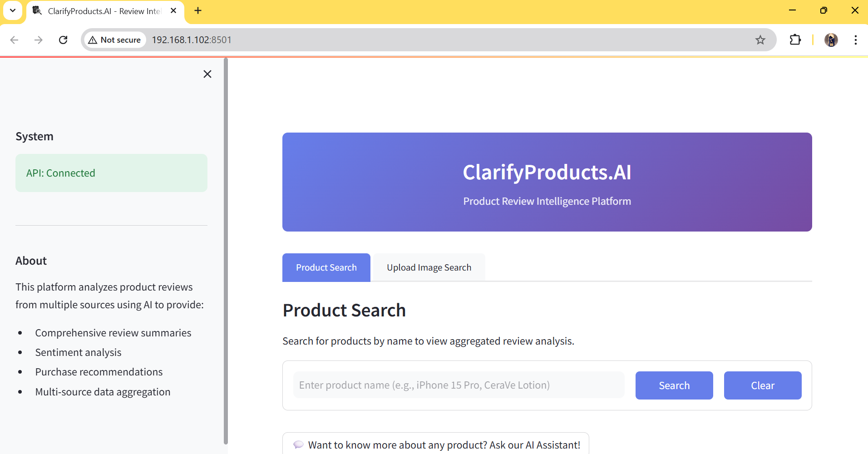Close the ClarifyProducts.AI browser tab
This screenshot has width=868, height=454.
(173, 10)
